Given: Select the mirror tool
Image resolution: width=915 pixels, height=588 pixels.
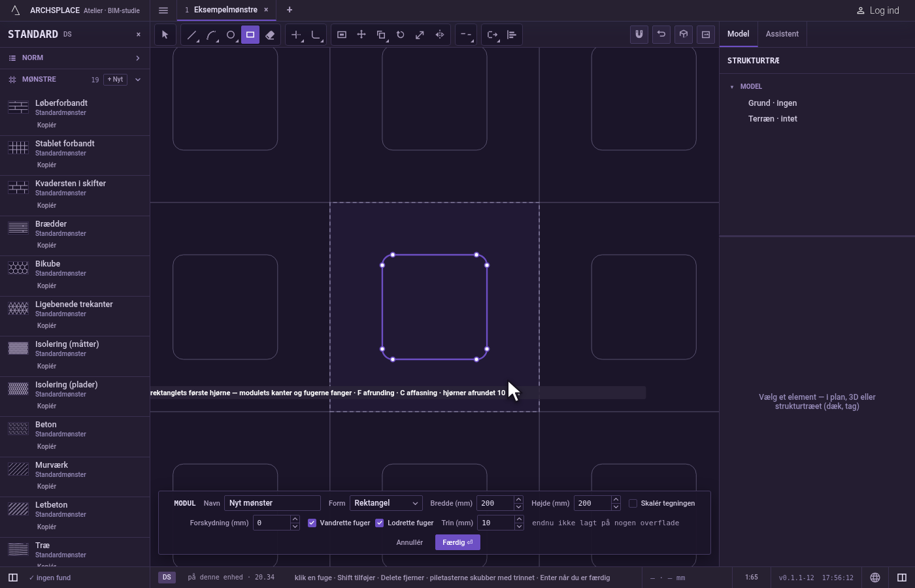Looking at the screenshot, I should [440, 35].
